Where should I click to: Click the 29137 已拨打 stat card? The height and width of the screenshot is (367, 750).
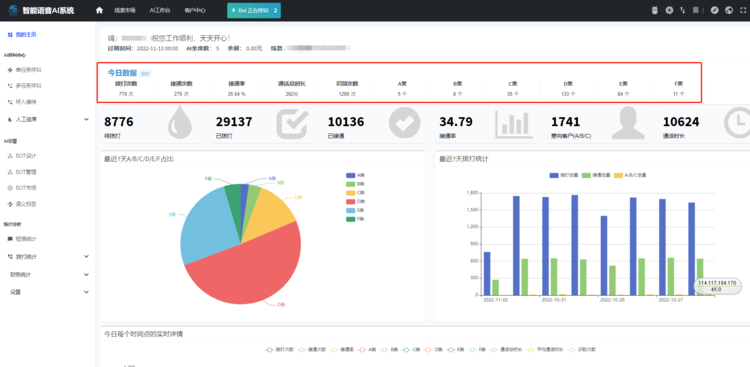(x=263, y=124)
